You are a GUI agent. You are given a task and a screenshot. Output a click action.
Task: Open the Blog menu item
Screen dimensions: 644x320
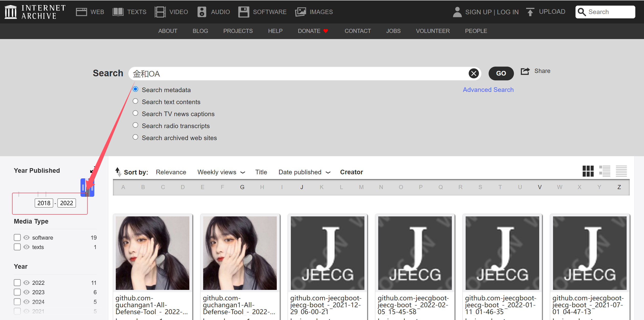(x=200, y=31)
